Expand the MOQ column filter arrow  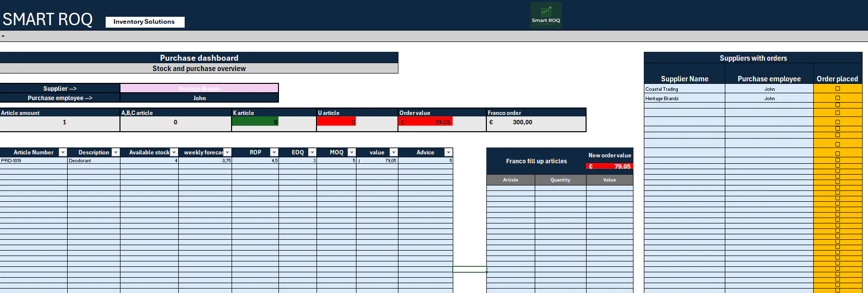352,152
